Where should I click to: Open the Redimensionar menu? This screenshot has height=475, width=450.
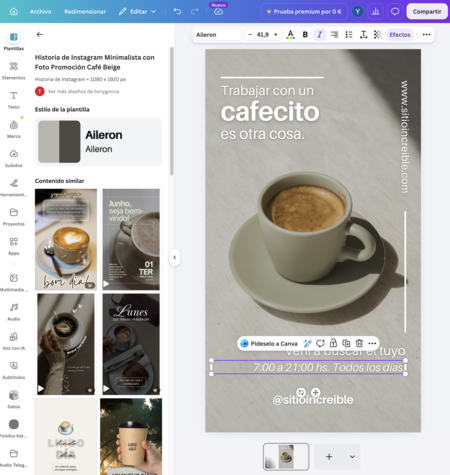(85, 12)
